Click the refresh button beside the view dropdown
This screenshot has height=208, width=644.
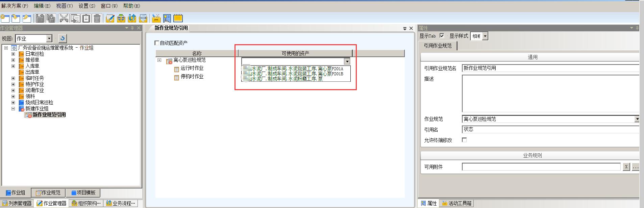click(62, 38)
